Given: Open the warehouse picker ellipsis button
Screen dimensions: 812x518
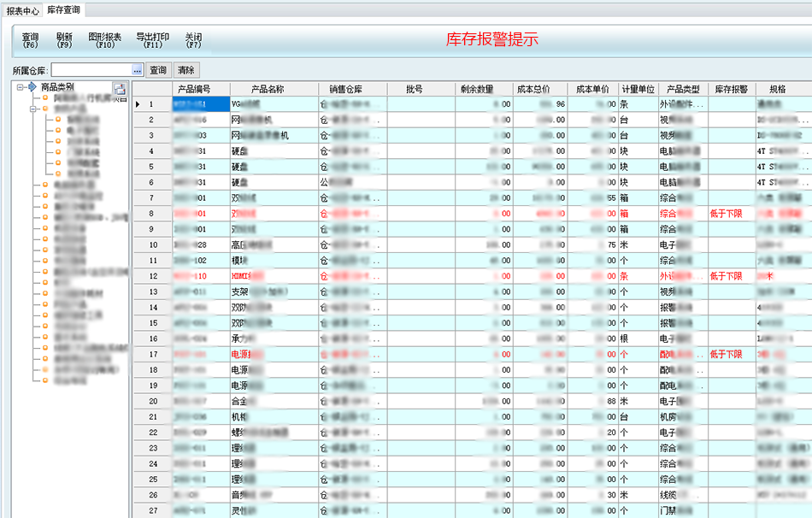Looking at the screenshot, I should coord(138,70).
